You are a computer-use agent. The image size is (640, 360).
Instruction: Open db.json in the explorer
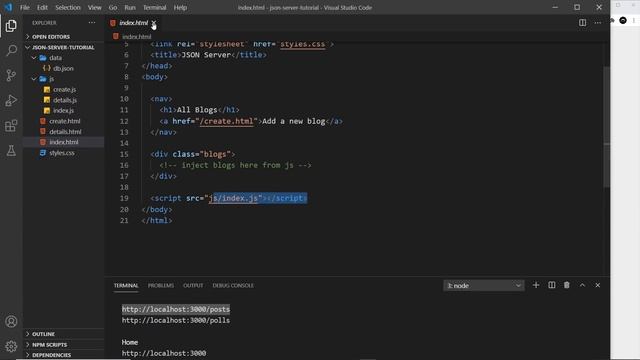pyautogui.click(x=63, y=68)
